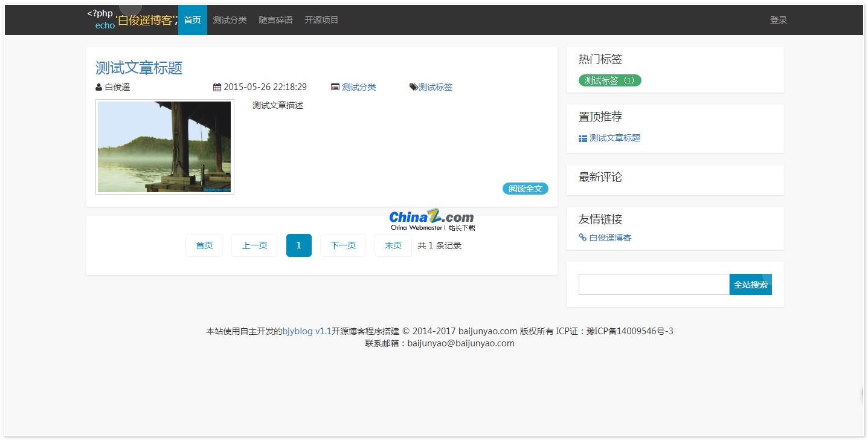
Task: Click the article's lakeside thumbnail image
Action: [x=164, y=147]
